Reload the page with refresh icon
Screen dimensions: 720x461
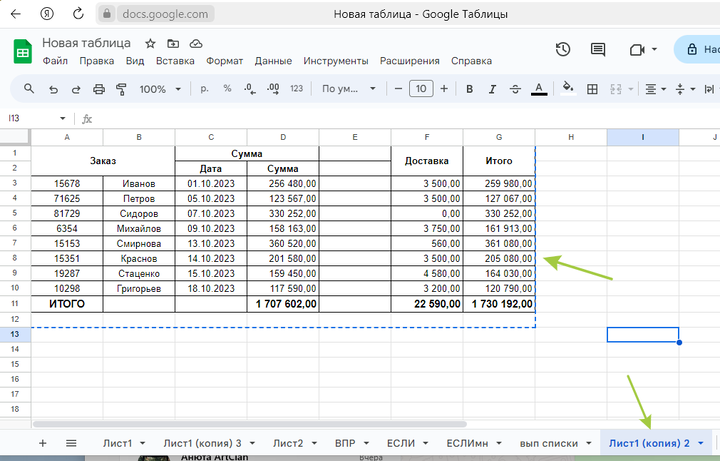(x=78, y=14)
